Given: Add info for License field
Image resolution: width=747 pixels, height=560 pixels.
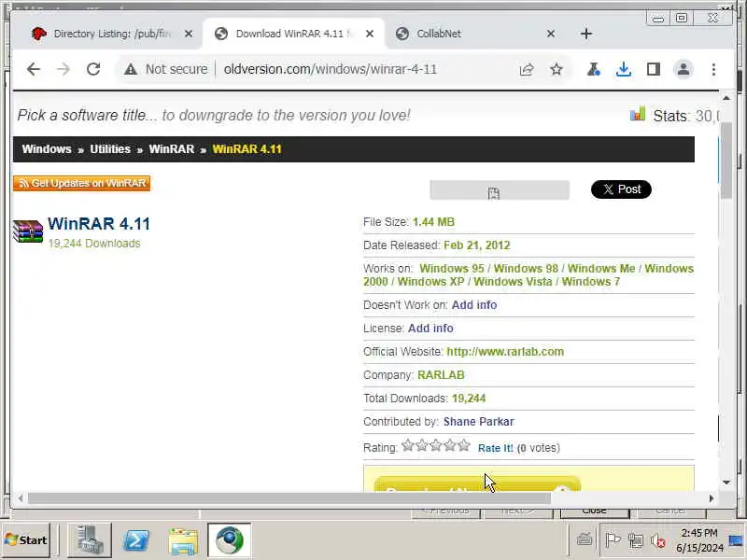Looking at the screenshot, I should pyautogui.click(x=430, y=329).
